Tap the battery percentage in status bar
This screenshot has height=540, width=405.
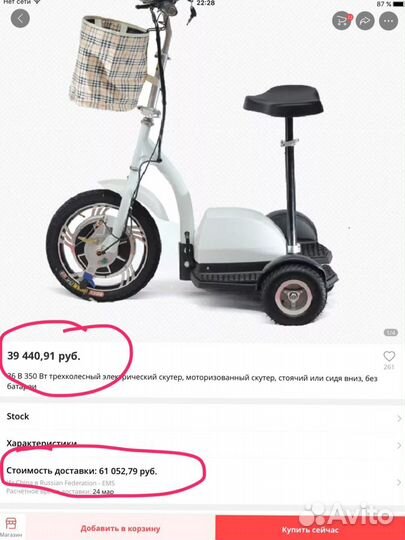(x=384, y=4)
